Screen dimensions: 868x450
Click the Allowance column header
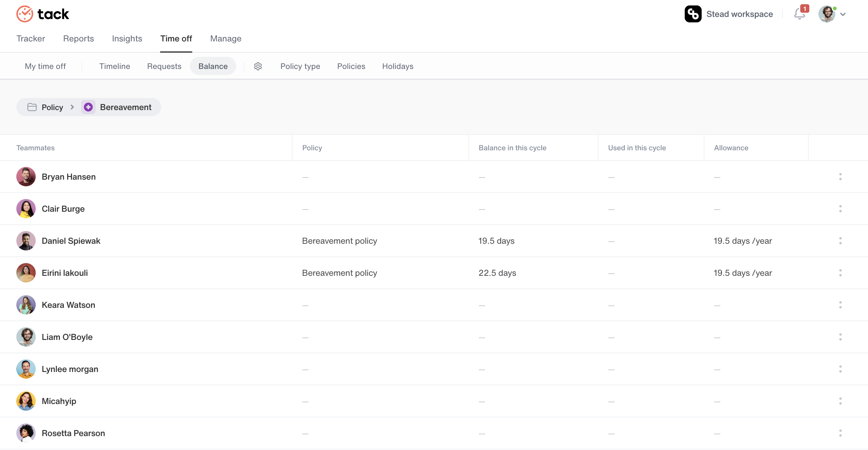(x=731, y=148)
